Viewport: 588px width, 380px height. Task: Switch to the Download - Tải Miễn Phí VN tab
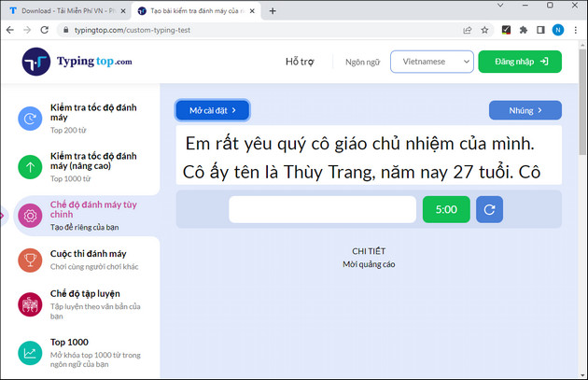66,11
